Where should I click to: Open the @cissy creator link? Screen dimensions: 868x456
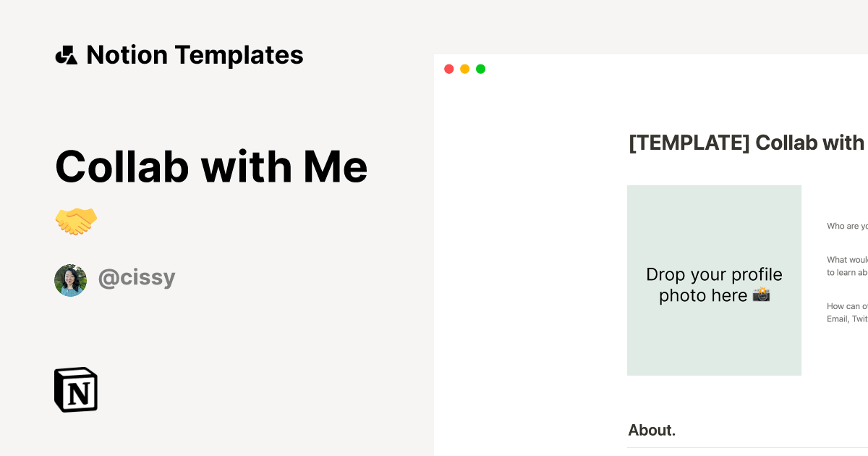[137, 278]
